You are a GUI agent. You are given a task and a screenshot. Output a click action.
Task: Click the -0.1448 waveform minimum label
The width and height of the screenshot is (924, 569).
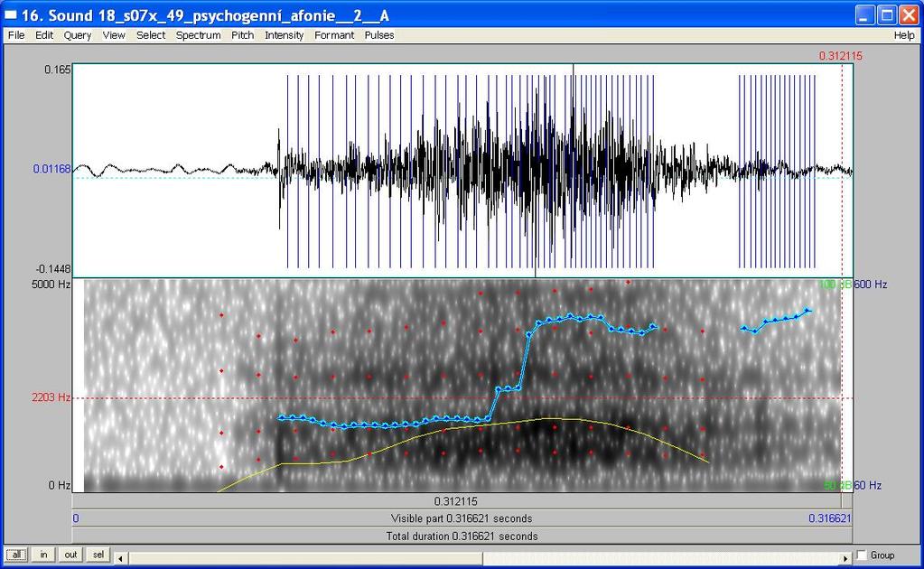pyautogui.click(x=53, y=269)
